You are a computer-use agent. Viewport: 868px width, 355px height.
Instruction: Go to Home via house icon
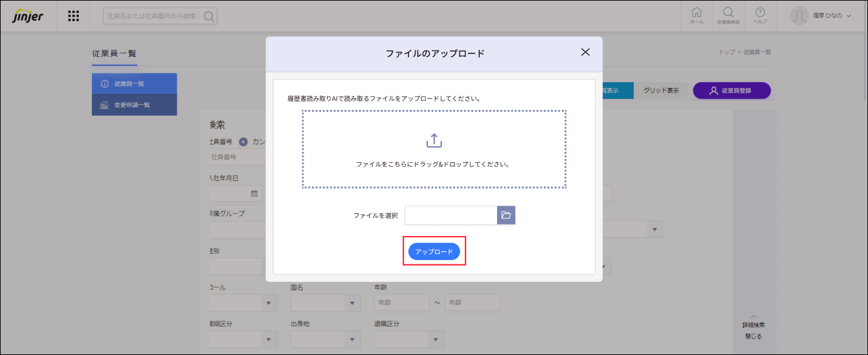point(696,15)
